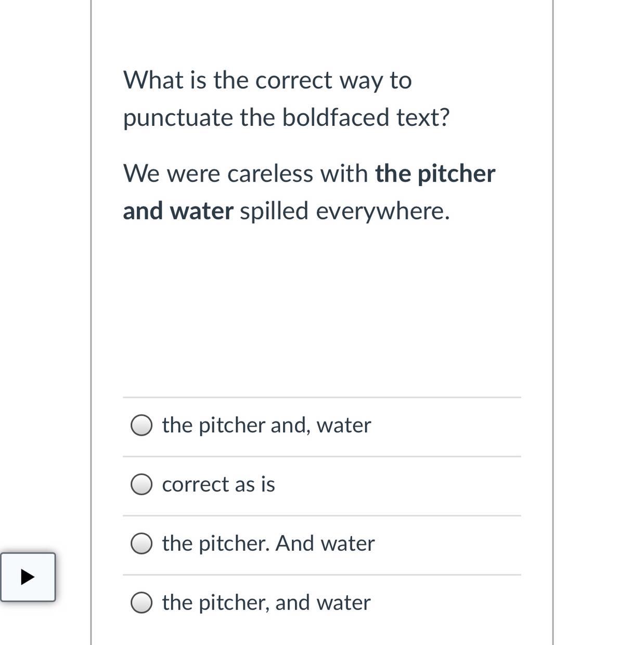This screenshot has width=644, height=645.
Task: Click the word 'We' starting the sentence
Action: pos(141,174)
